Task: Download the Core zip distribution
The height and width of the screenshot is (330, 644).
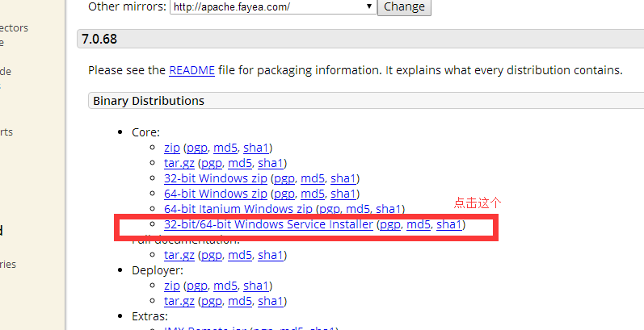Action: pos(172,148)
